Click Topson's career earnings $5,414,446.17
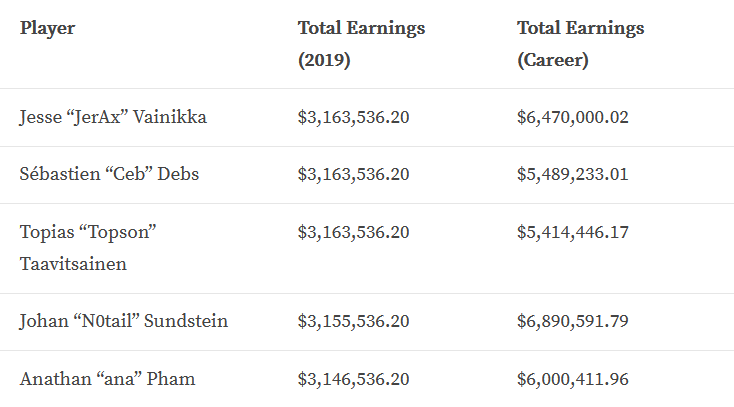 click(x=572, y=232)
